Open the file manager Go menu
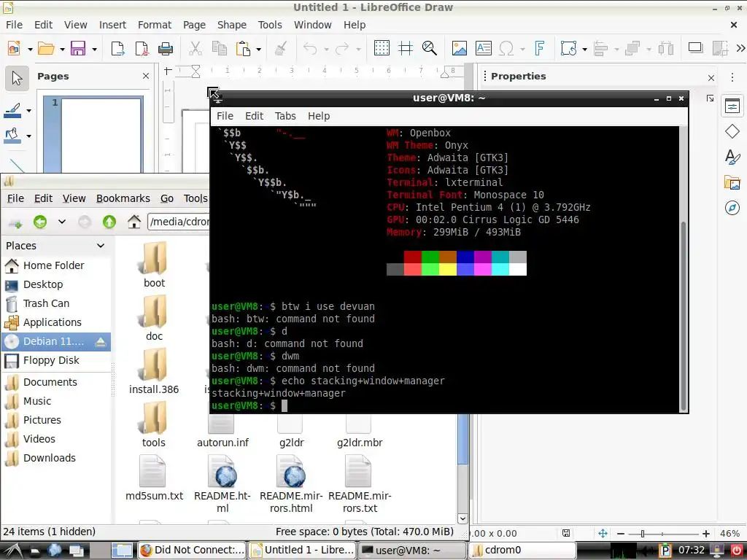 pyautogui.click(x=167, y=198)
